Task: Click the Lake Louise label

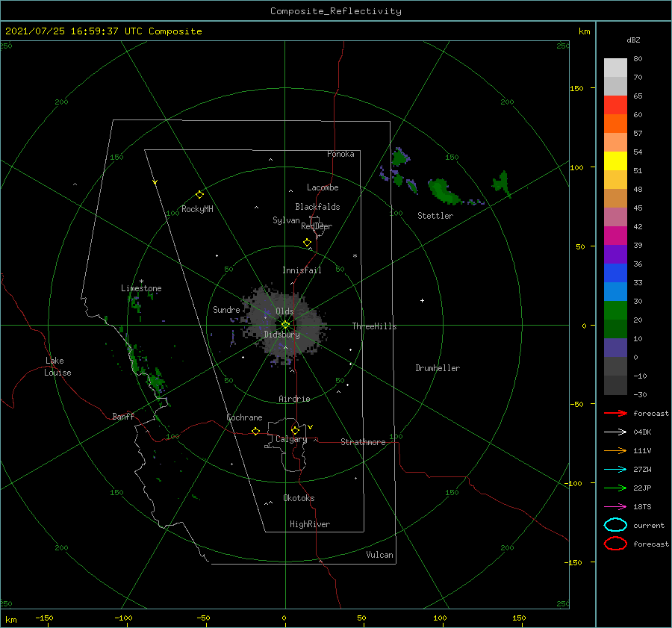Action: [x=57, y=367]
